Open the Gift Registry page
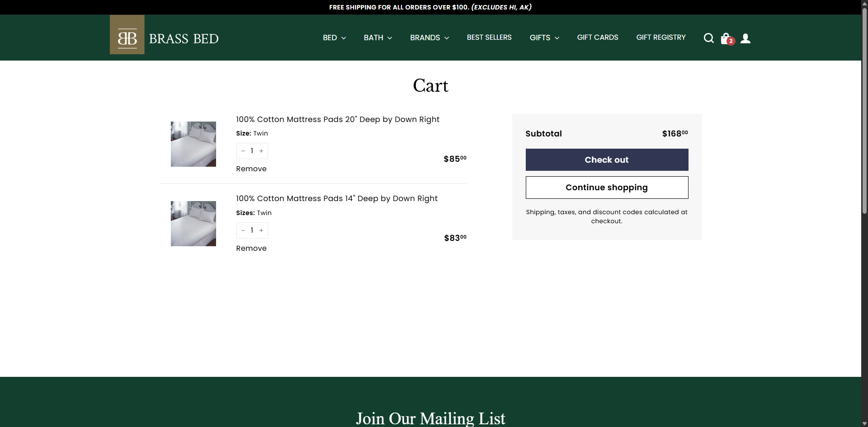Image resolution: width=868 pixels, height=427 pixels. pos(661,38)
